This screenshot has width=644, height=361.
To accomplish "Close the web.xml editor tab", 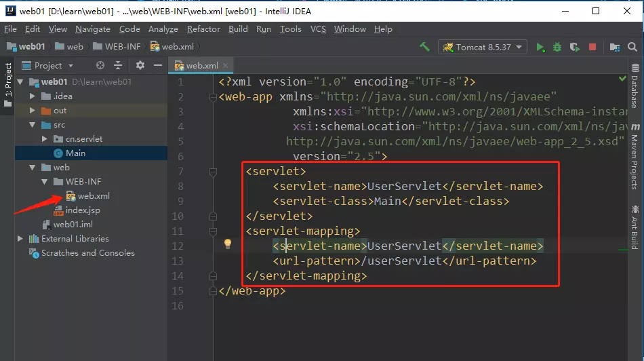I will click(x=225, y=65).
